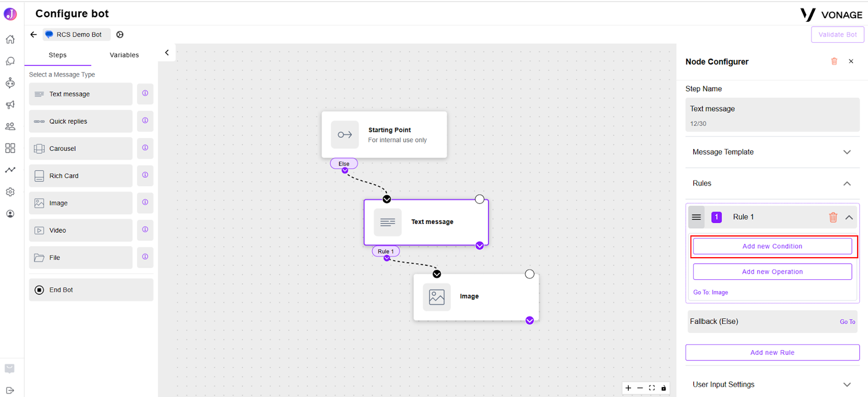Image resolution: width=868 pixels, height=397 pixels.
Task: Switch to the Steps tab
Action: click(58, 55)
